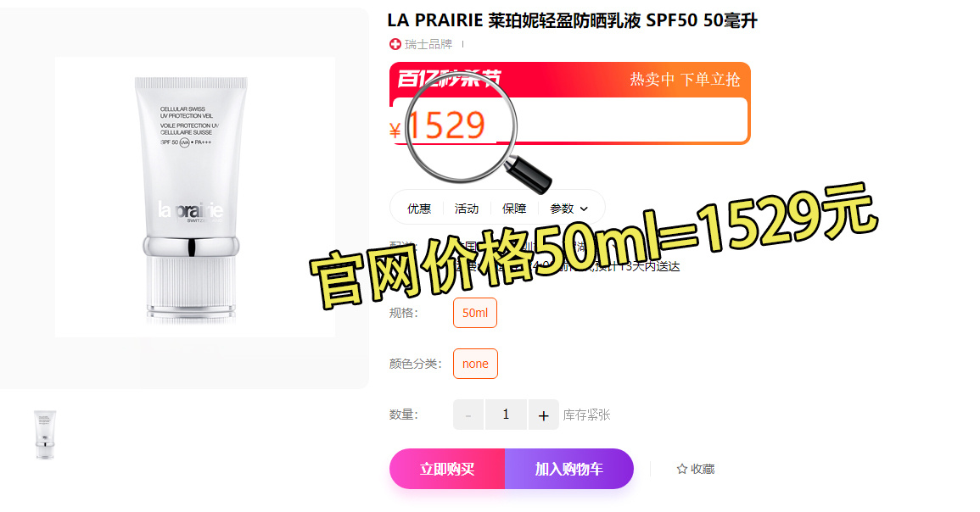The image size is (980, 512).
Task: Select the small product thumbnail below
Action: tap(45, 435)
